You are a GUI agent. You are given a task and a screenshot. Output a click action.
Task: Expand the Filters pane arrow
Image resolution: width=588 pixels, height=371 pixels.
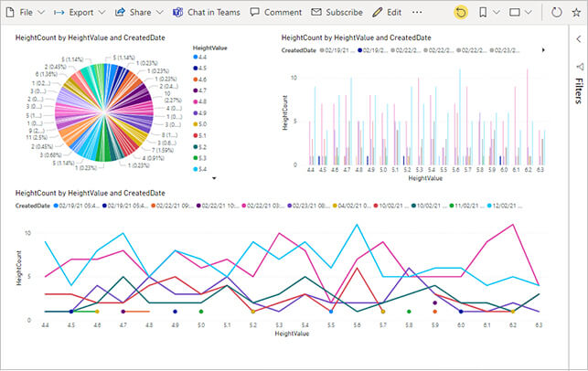[x=579, y=38]
